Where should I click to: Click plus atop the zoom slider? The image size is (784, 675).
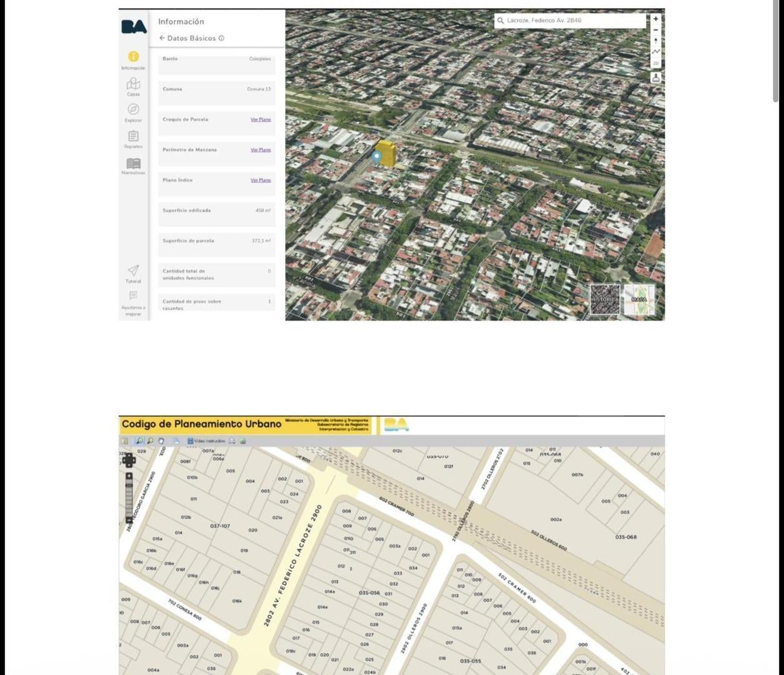point(129,476)
